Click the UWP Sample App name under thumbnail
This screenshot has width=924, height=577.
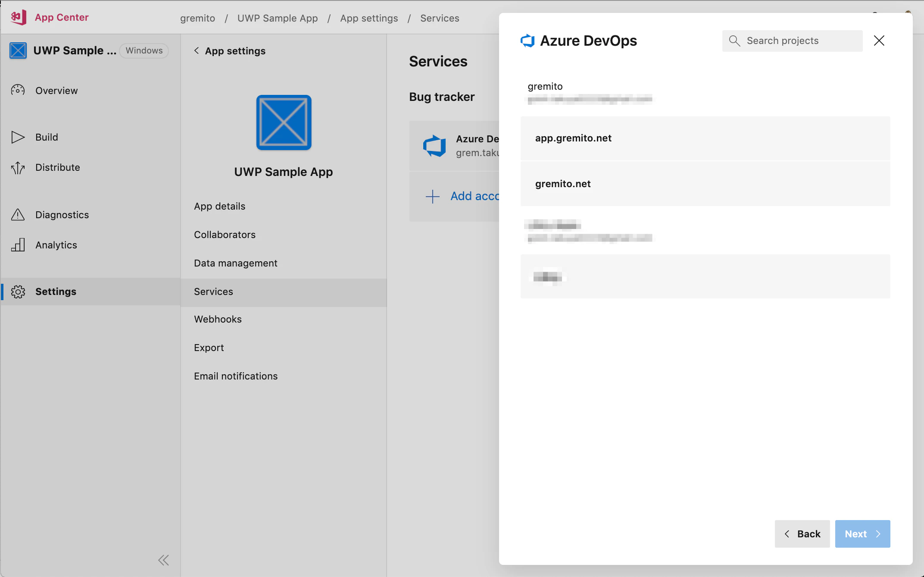point(284,172)
